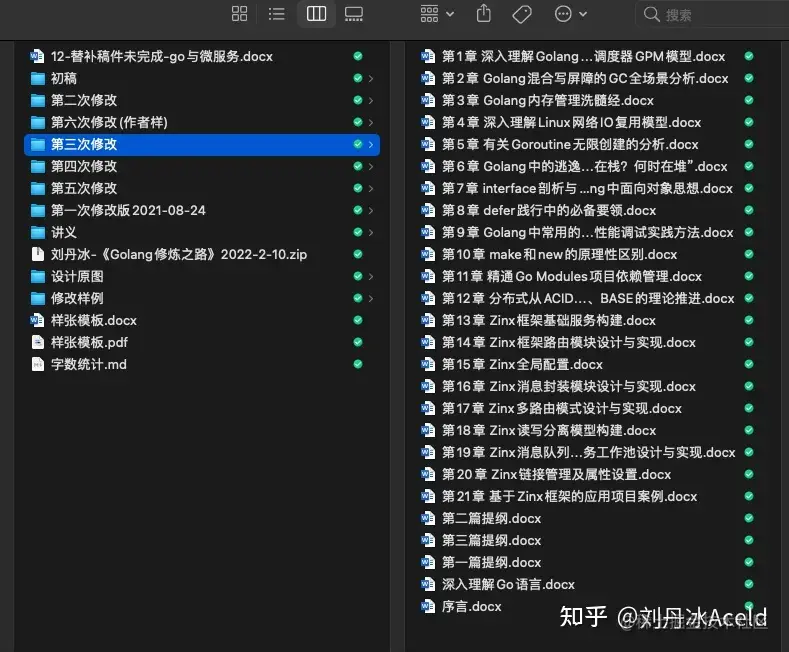This screenshot has height=652, width=789.
Task: Select 字数统计.md file
Action: click(x=202, y=365)
